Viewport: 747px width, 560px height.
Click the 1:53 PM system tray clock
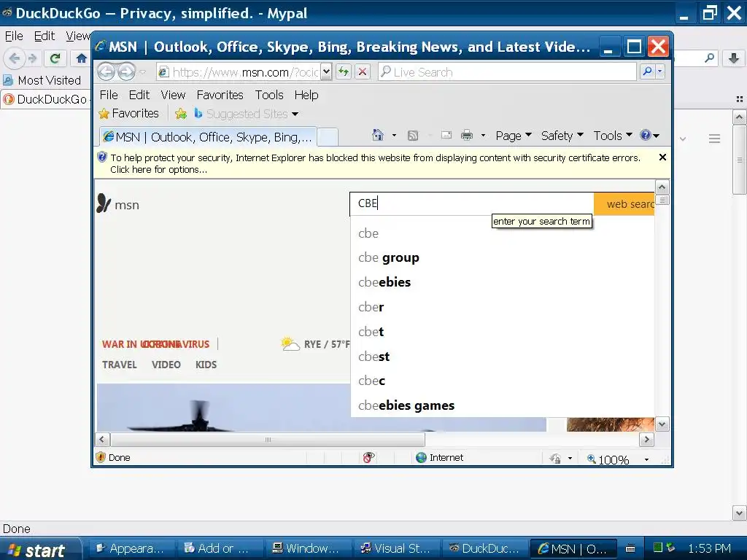[x=709, y=548]
